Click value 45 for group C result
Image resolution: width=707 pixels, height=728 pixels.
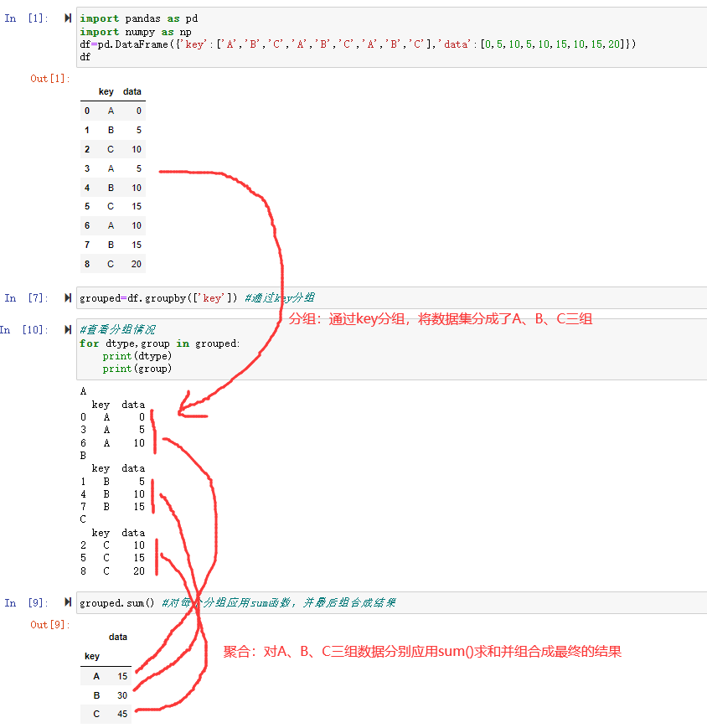(122, 714)
